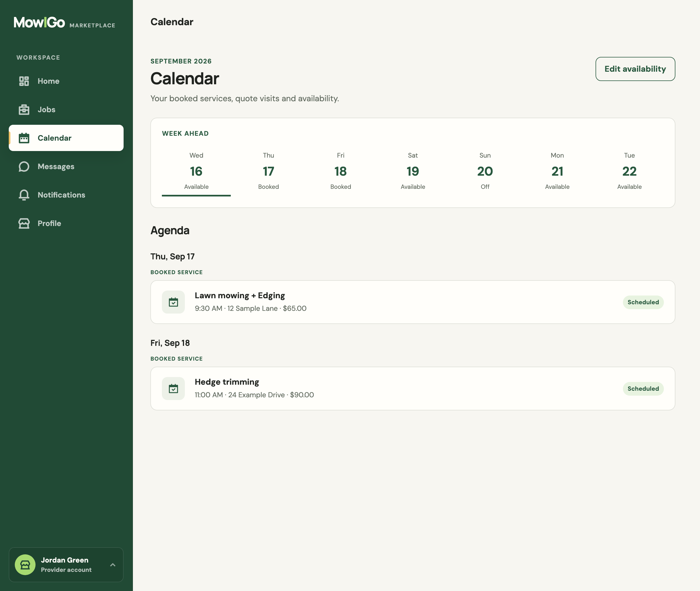Open the Lawn mowing + Edging booking

(x=413, y=302)
